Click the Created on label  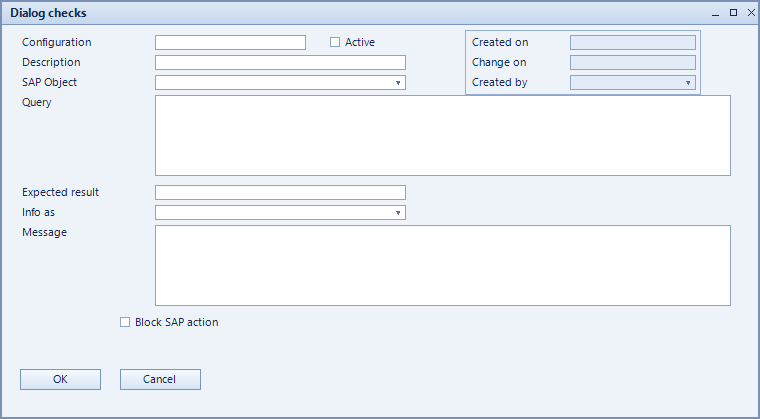[x=500, y=42]
